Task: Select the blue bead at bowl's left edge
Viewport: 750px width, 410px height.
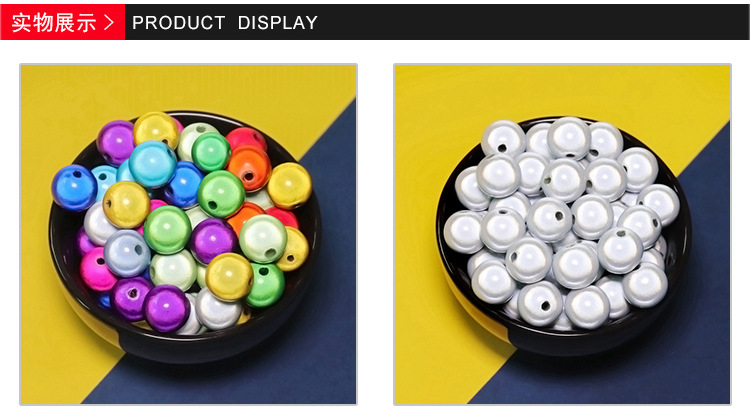Action: click(74, 188)
